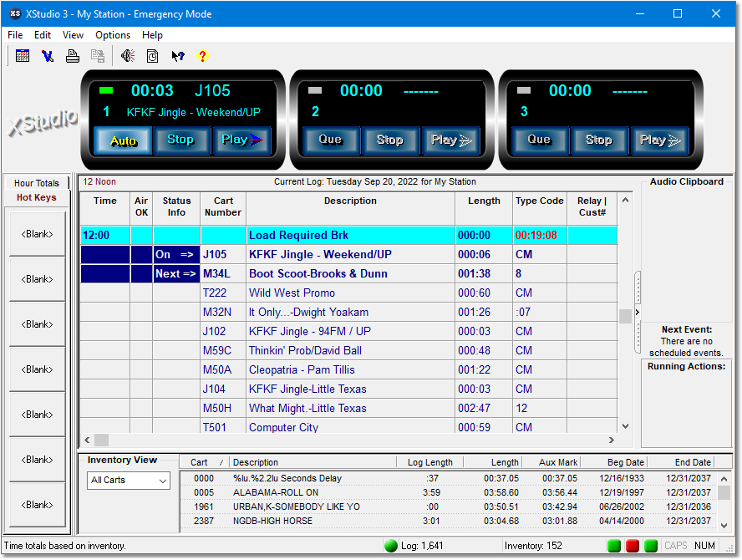Open the File menu

coord(15,35)
